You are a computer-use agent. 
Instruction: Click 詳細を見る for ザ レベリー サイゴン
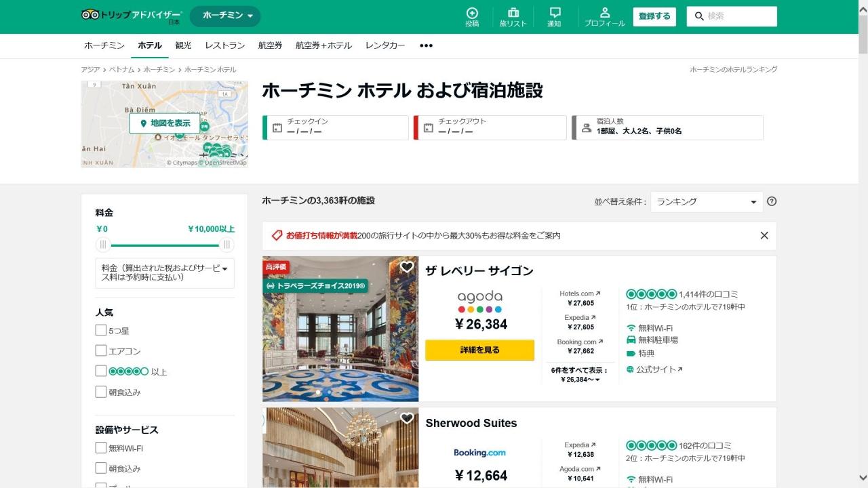coord(480,350)
